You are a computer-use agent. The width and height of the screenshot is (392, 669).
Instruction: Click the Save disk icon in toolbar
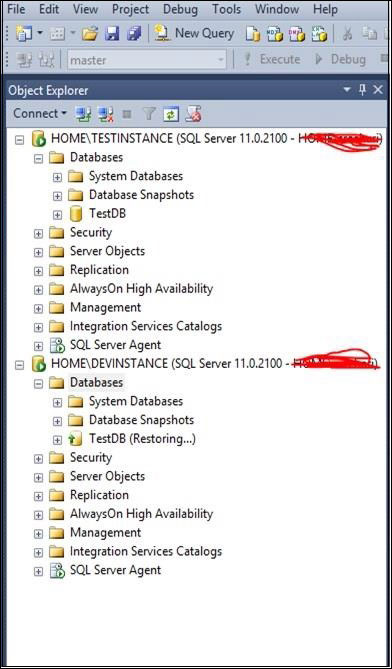click(112, 34)
